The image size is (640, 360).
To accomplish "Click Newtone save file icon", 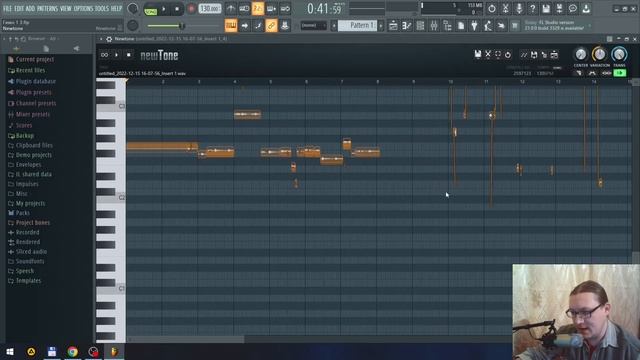I will click(478, 54).
